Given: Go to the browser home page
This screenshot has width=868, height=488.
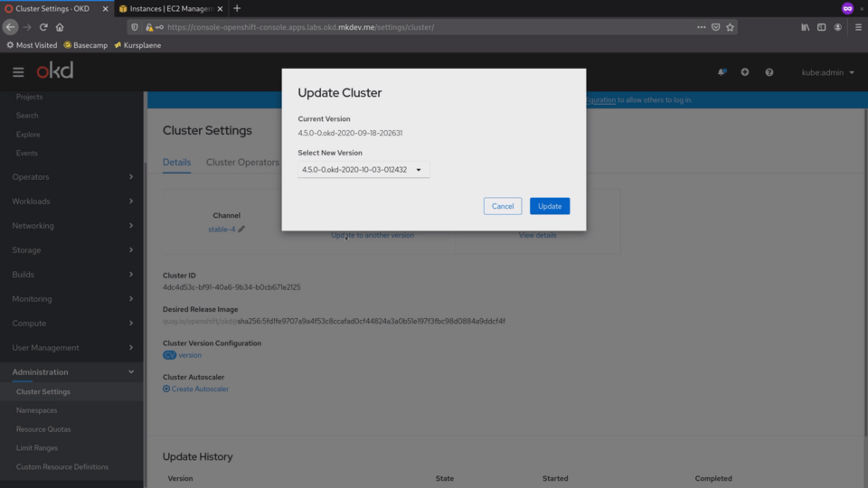Looking at the screenshot, I should [60, 26].
